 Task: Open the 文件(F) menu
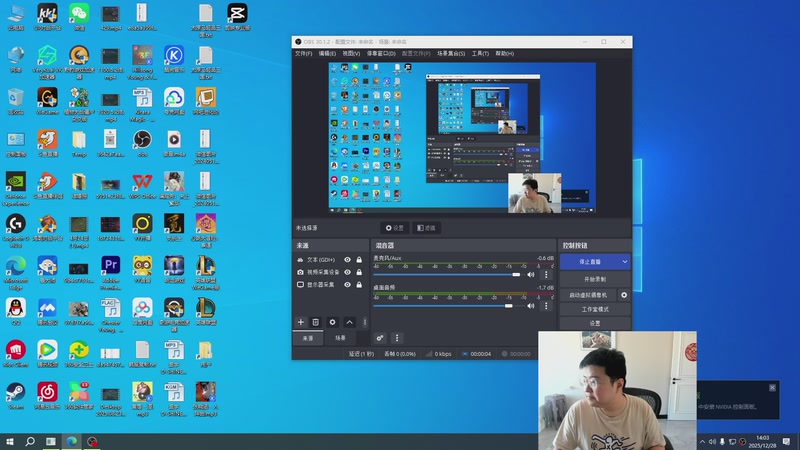303,54
